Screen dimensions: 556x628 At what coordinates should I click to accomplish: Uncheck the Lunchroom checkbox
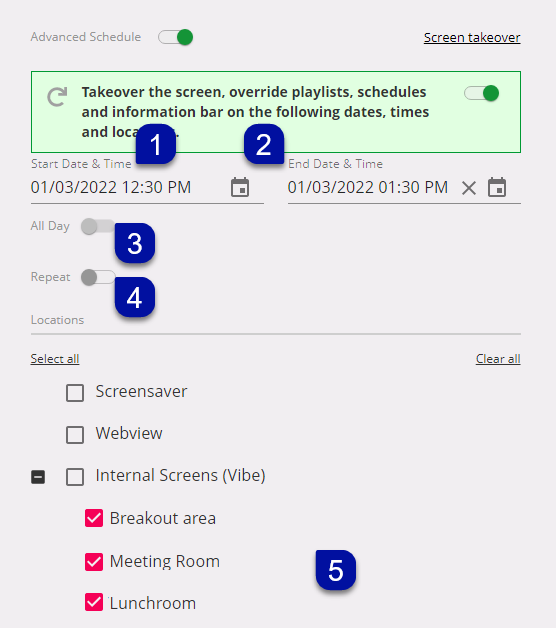(94, 602)
